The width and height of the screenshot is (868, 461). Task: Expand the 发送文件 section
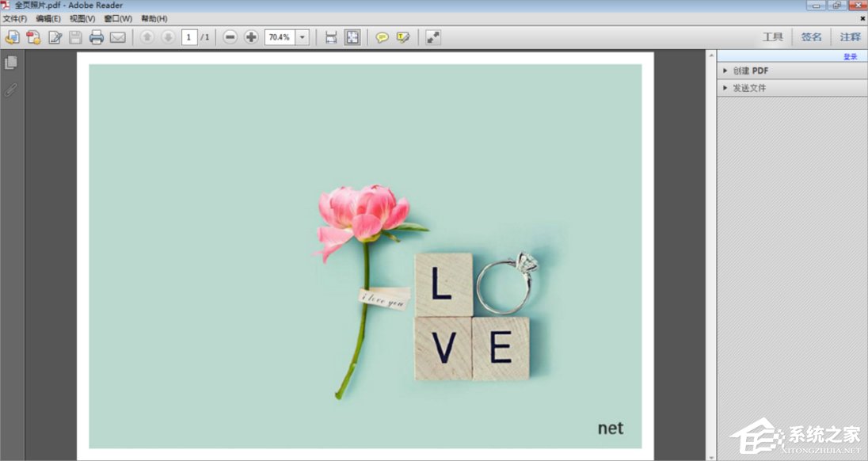pos(749,88)
